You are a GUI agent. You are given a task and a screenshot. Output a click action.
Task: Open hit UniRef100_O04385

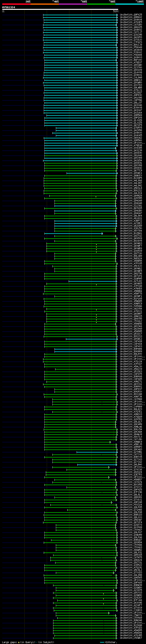click(x=131, y=148)
